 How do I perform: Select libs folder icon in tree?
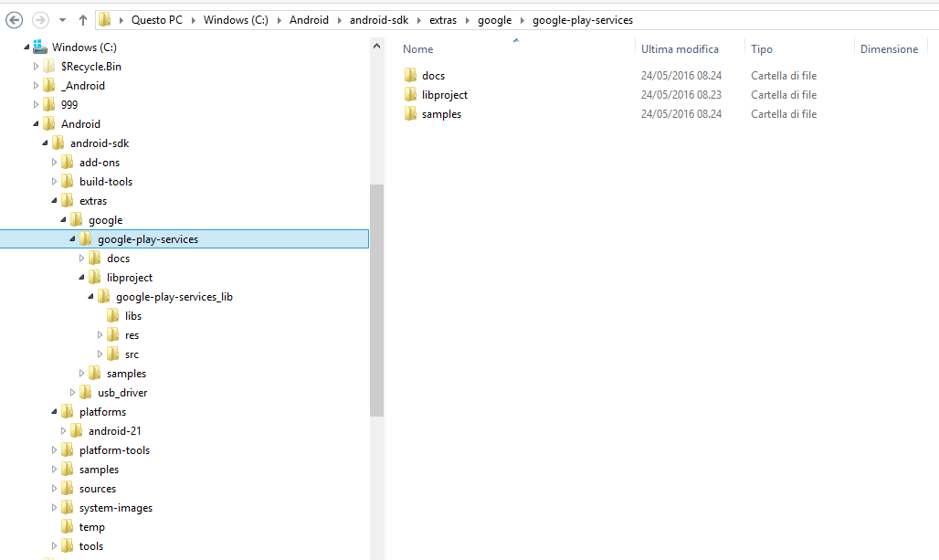[113, 315]
